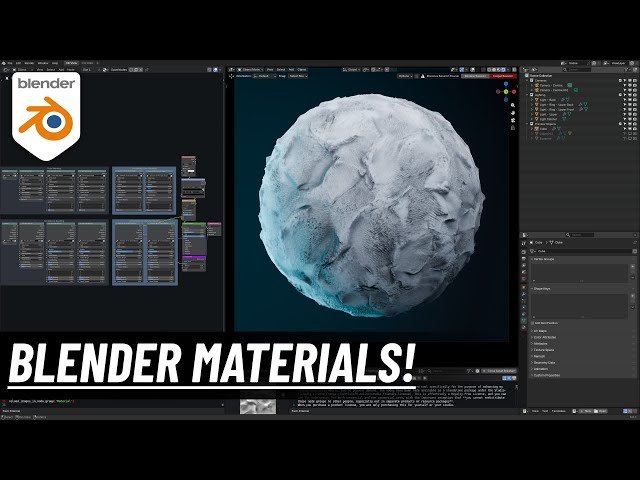This screenshot has height=480, width=640.
Task: Open the Material properties tab icon
Action: [523, 327]
